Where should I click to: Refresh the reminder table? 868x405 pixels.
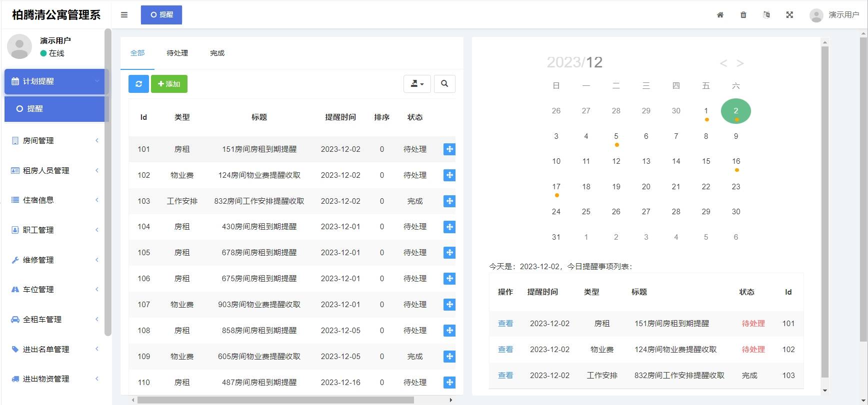pyautogui.click(x=138, y=84)
